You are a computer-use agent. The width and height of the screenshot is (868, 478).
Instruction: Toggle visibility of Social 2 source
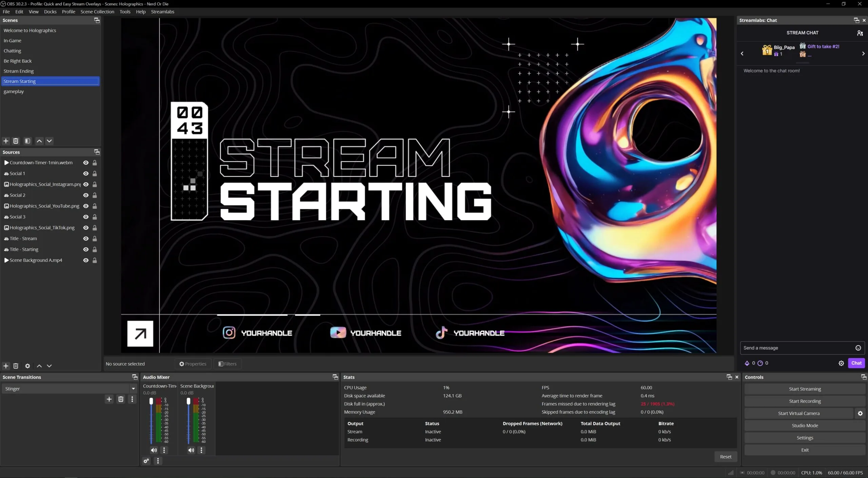point(86,195)
